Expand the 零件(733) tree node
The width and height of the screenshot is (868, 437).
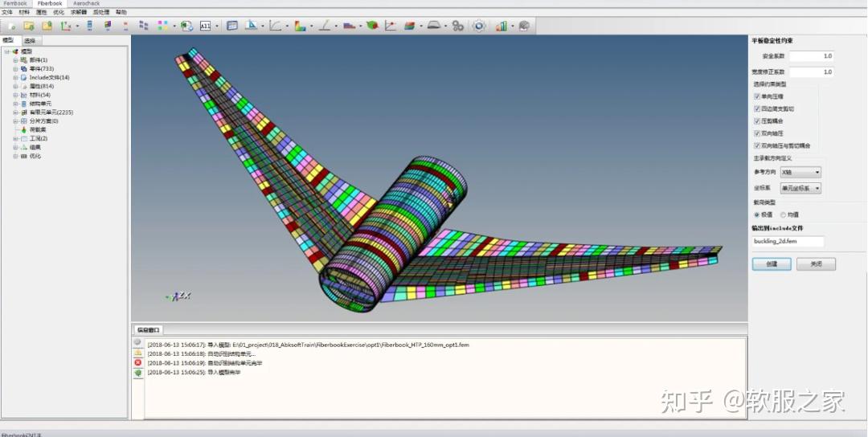(x=15, y=68)
